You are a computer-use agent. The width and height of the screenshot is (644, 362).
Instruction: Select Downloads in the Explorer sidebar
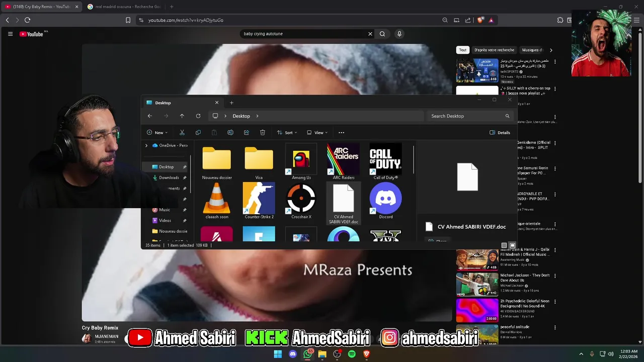pos(169,177)
